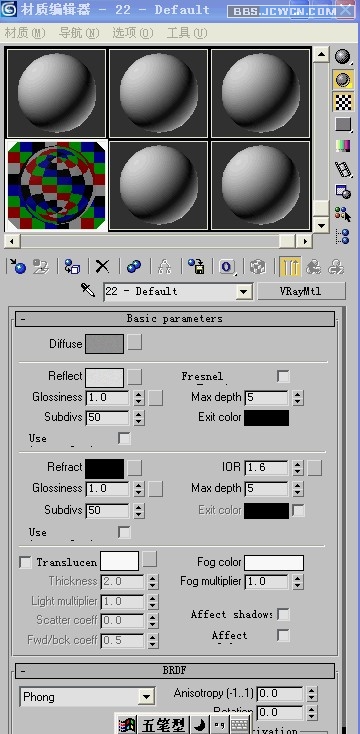Click the sample slots scroll down arrow
Image resolution: width=360 pixels, height=734 pixels.
pyautogui.click(x=321, y=225)
